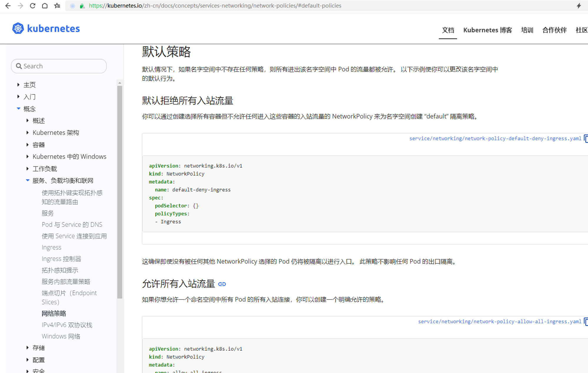Click the sidebar scrollbar up arrow
This screenshot has width=588, height=373.
point(120,83)
